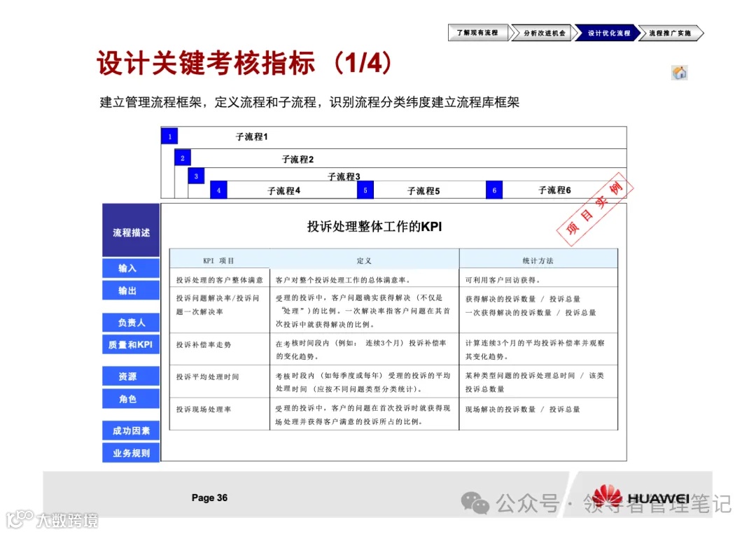Select the numbered box 3 beside 子流程3
Screen dimensions: 756x534
tap(195, 176)
